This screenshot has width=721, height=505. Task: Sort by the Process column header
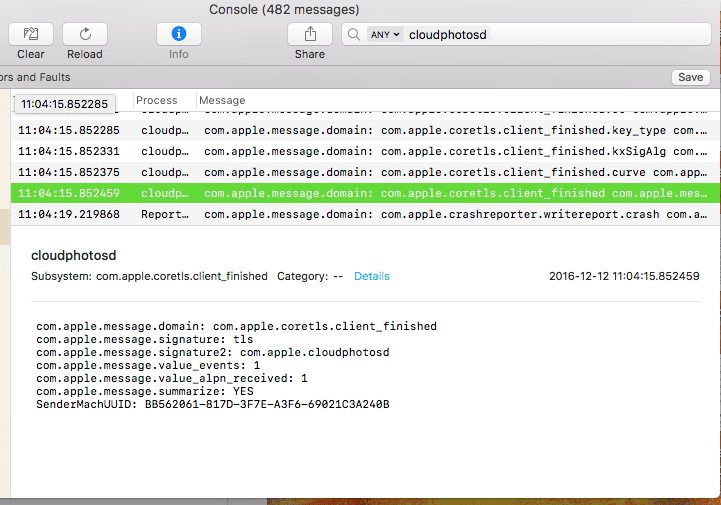point(156,100)
